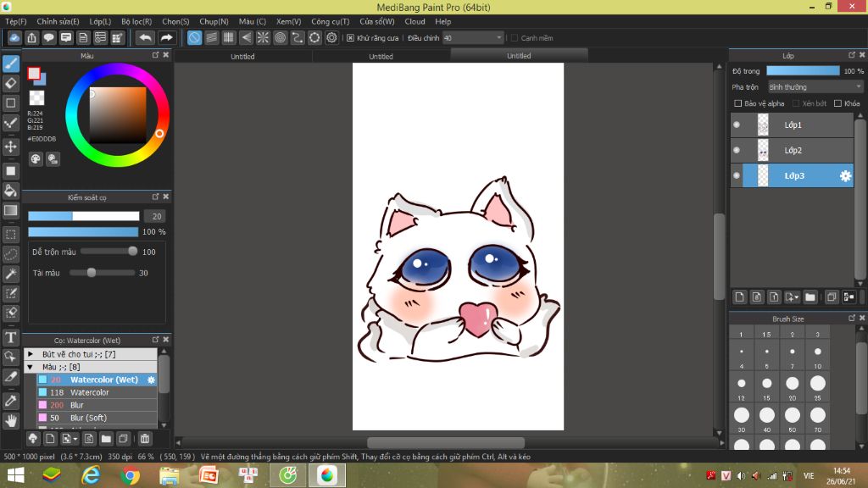Enable the concentric circle snap guide
This screenshot has height=488, width=868.
pos(280,37)
